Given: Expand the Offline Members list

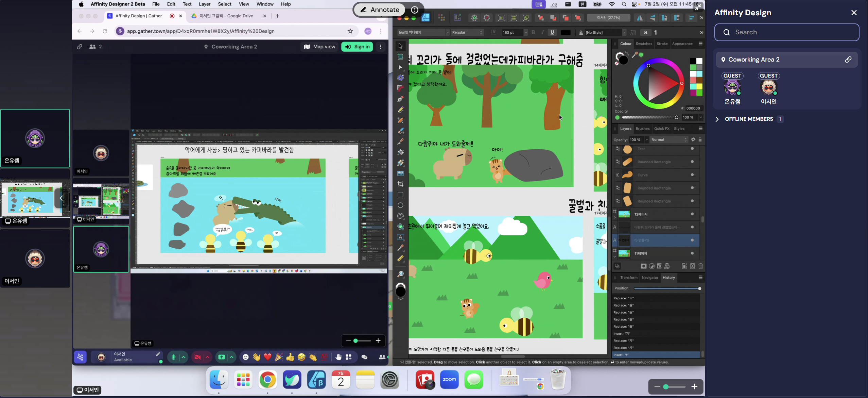Looking at the screenshot, I should point(749,119).
